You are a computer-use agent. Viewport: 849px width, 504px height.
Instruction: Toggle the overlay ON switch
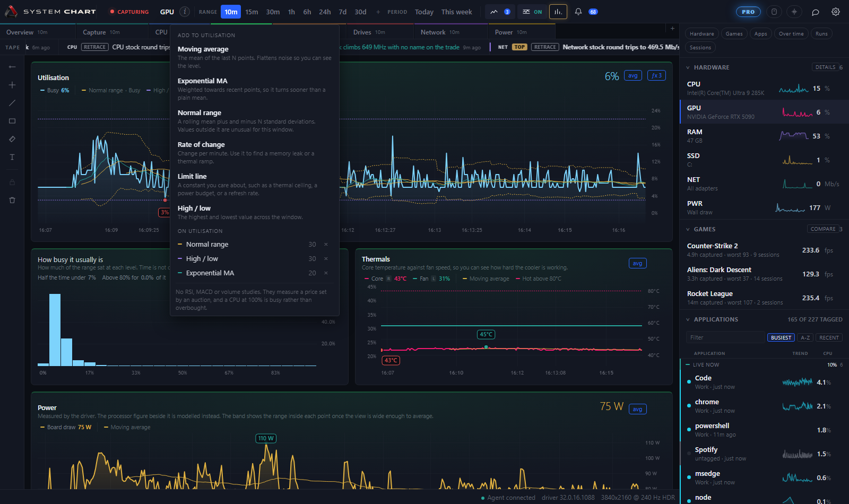coord(532,12)
